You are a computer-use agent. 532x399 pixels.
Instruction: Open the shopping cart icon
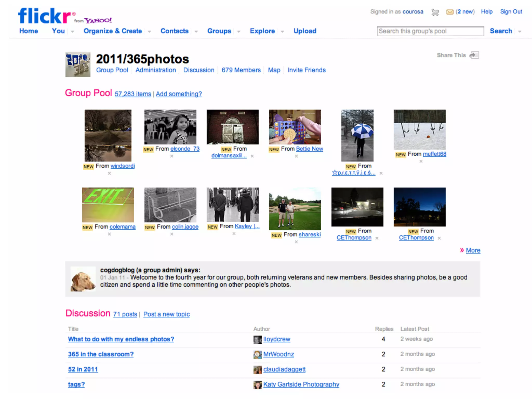click(435, 12)
